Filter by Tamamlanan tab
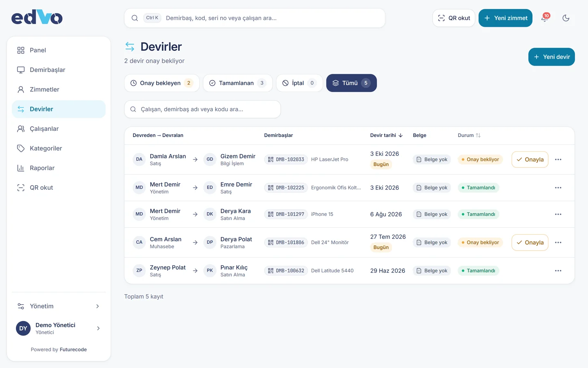 click(238, 83)
